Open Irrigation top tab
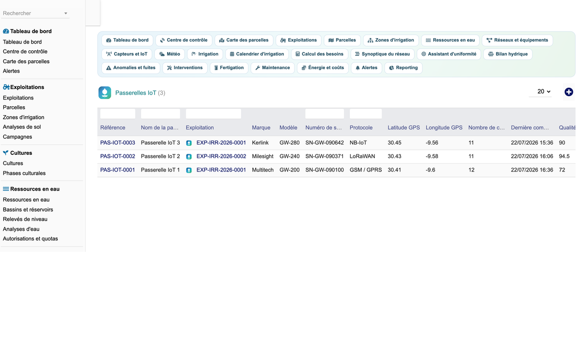The width and height of the screenshot is (588, 364). pos(205,54)
